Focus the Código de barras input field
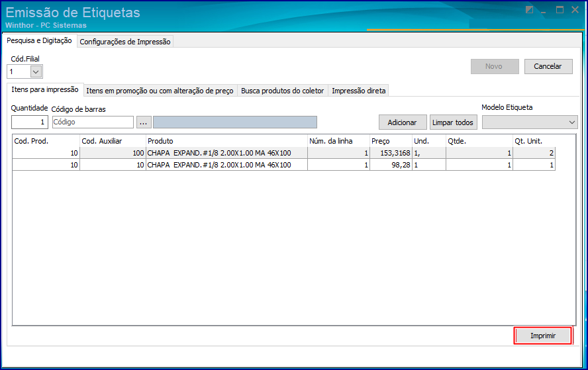The height and width of the screenshot is (370, 588). pos(93,122)
